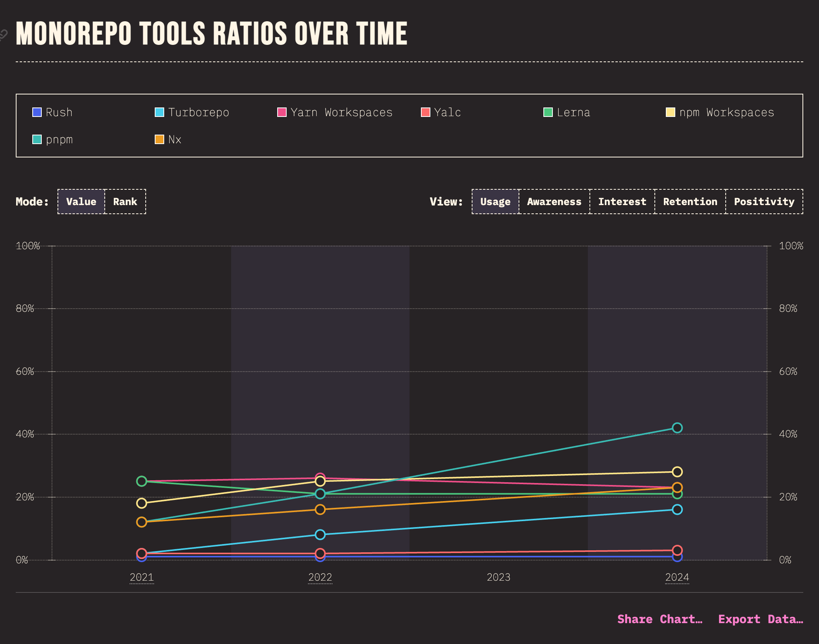The width and height of the screenshot is (819, 644).
Task: Switch mode to Rank
Action: coord(125,202)
